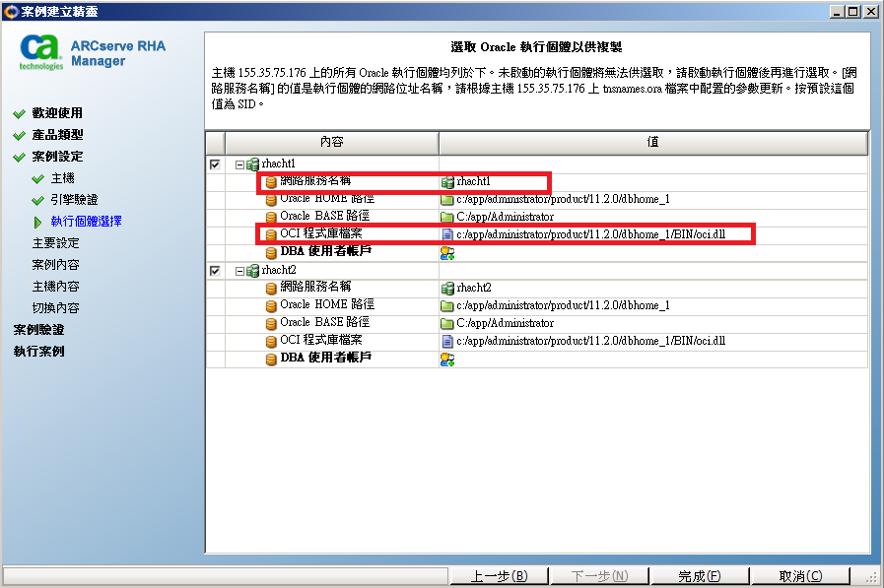This screenshot has width=884, height=588.
Task: Click database icon beside rhacht2 DBA 使用者帳戶
Action: (271, 359)
